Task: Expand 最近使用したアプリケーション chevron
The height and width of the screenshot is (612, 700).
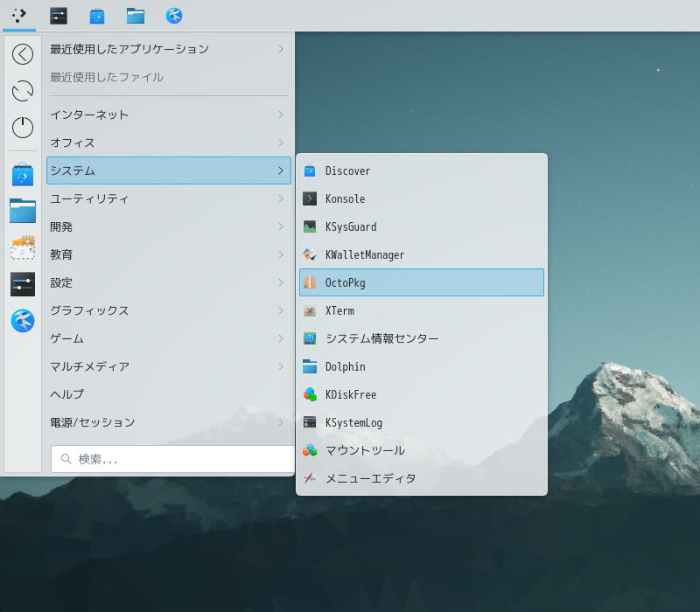Action: coord(280,49)
